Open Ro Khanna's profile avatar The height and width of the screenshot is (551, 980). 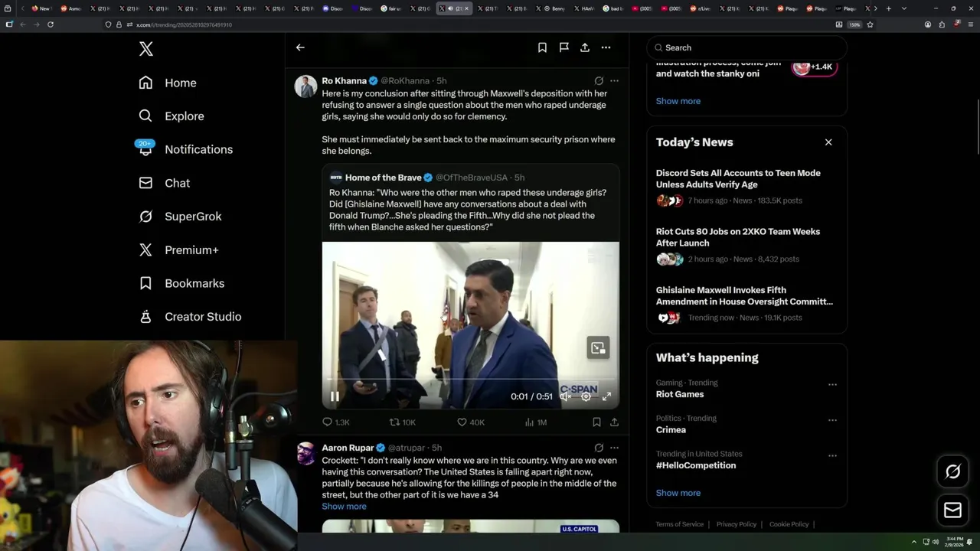pos(305,86)
